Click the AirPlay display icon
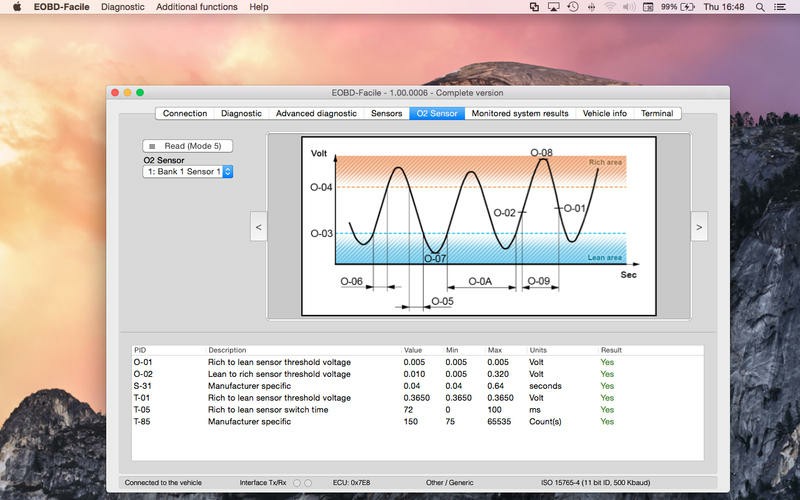The height and width of the screenshot is (500, 800). tap(553, 7)
